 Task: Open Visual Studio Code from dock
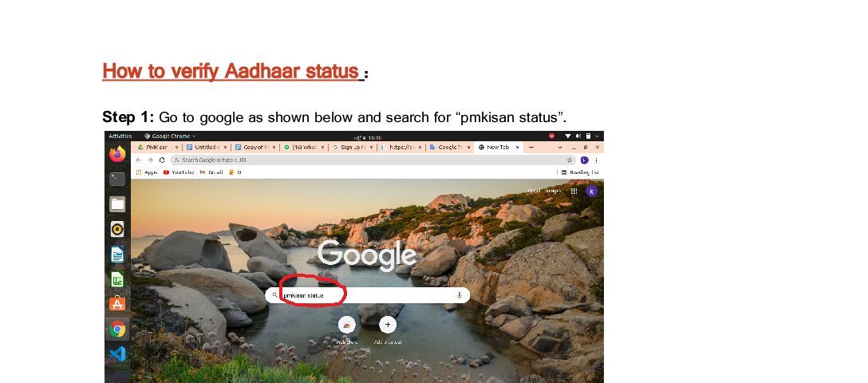(x=117, y=353)
